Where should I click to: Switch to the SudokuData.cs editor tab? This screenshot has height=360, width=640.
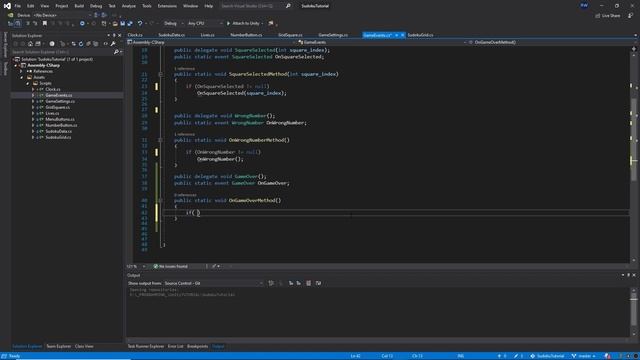point(171,35)
